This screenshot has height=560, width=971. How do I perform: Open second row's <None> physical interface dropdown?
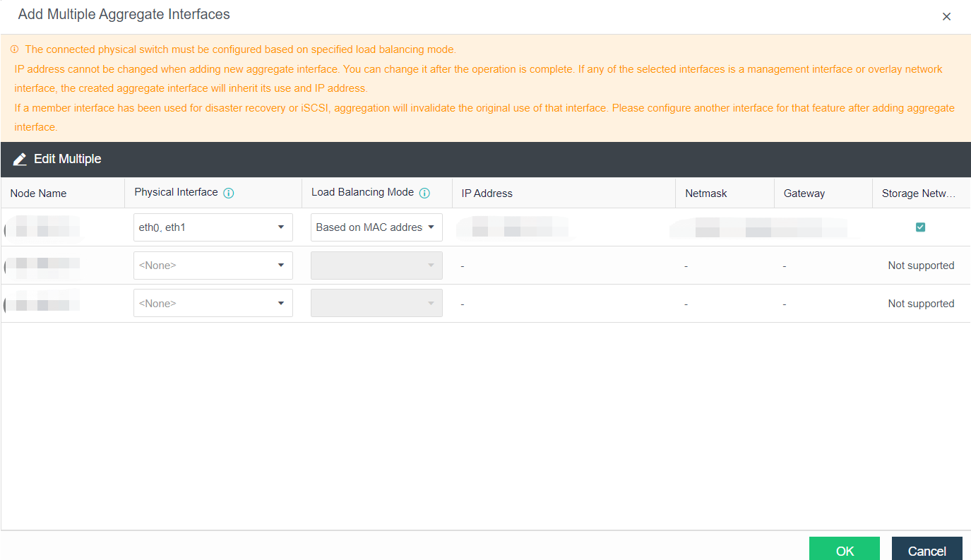pyautogui.click(x=213, y=266)
